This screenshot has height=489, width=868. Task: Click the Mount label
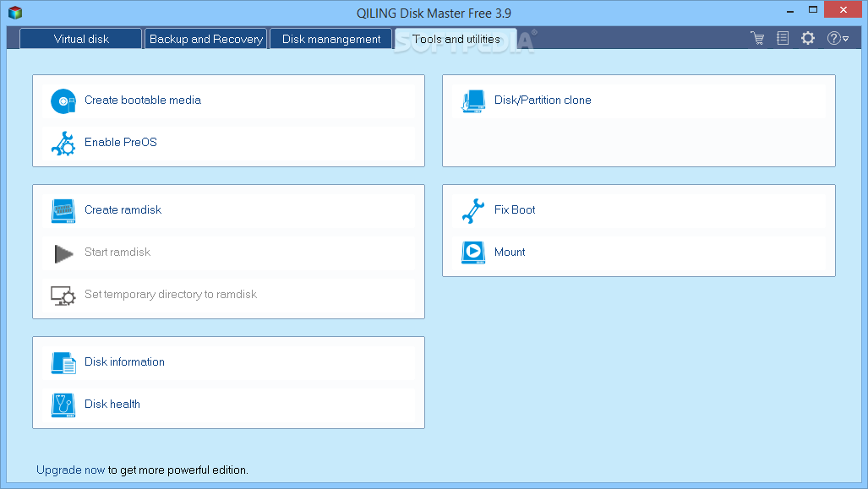pyautogui.click(x=510, y=252)
